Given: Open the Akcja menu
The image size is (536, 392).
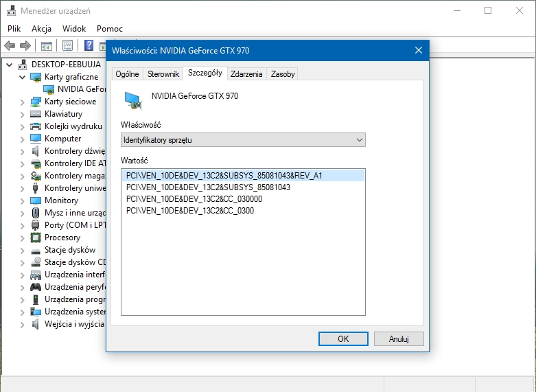Looking at the screenshot, I should (41, 29).
